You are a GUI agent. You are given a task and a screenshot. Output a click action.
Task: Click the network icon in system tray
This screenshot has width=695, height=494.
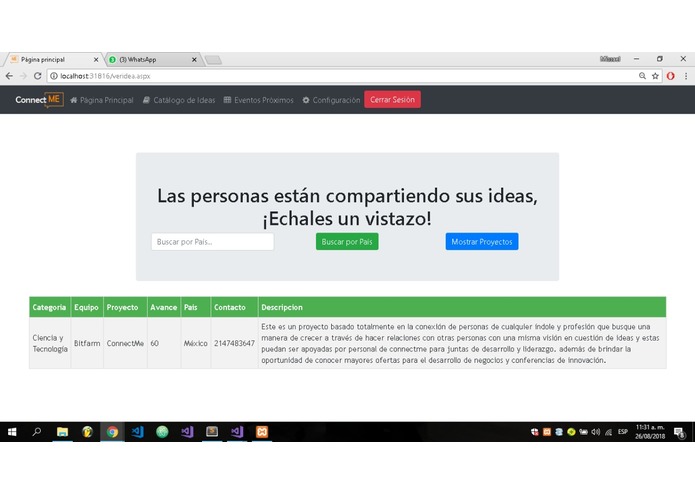tap(609, 432)
